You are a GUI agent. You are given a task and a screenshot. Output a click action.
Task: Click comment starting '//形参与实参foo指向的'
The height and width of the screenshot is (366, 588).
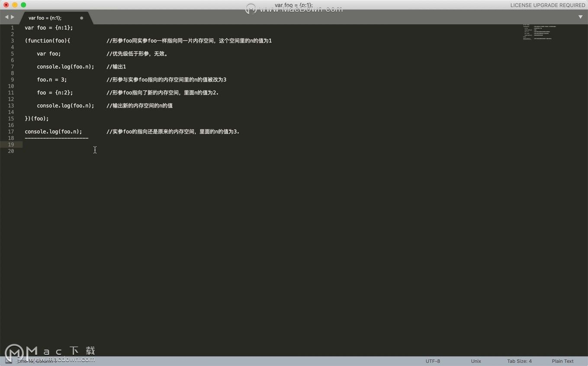pos(167,80)
